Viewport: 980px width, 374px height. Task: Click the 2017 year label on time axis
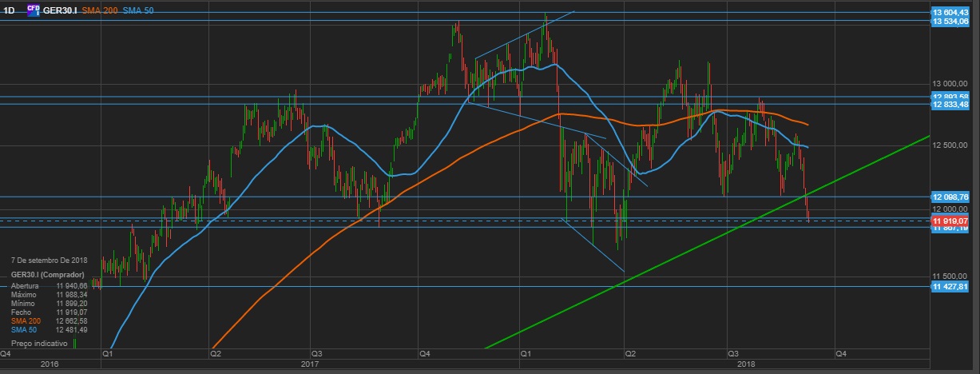pyautogui.click(x=309, y=364)
